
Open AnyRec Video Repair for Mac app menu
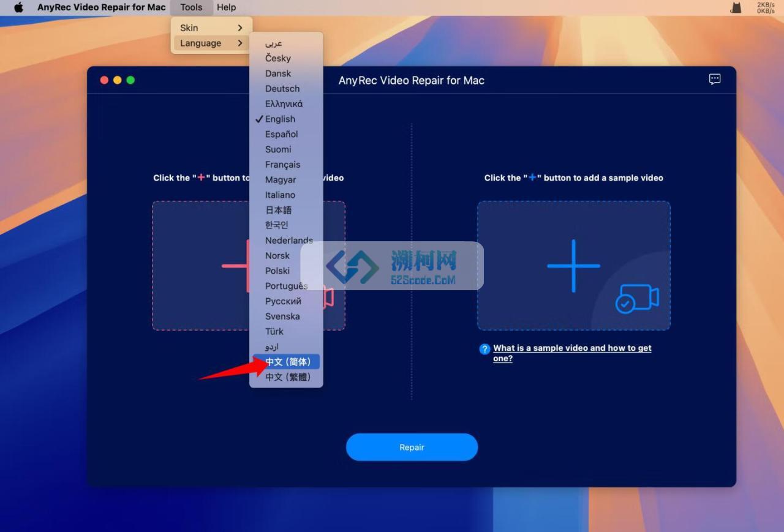102,7
